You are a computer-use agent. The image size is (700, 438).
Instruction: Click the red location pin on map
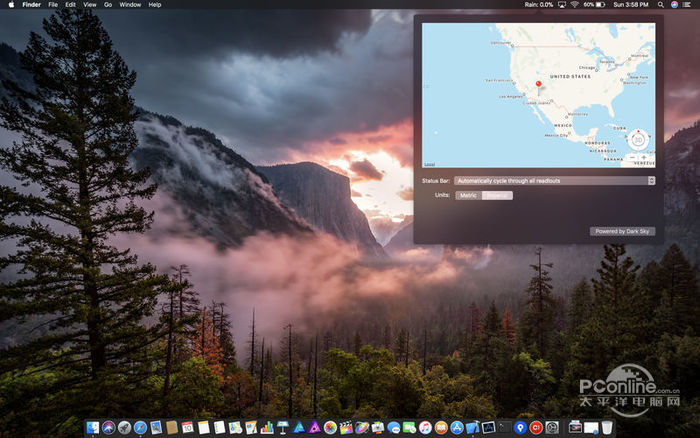pyautogui.click(x=538, y=85)
